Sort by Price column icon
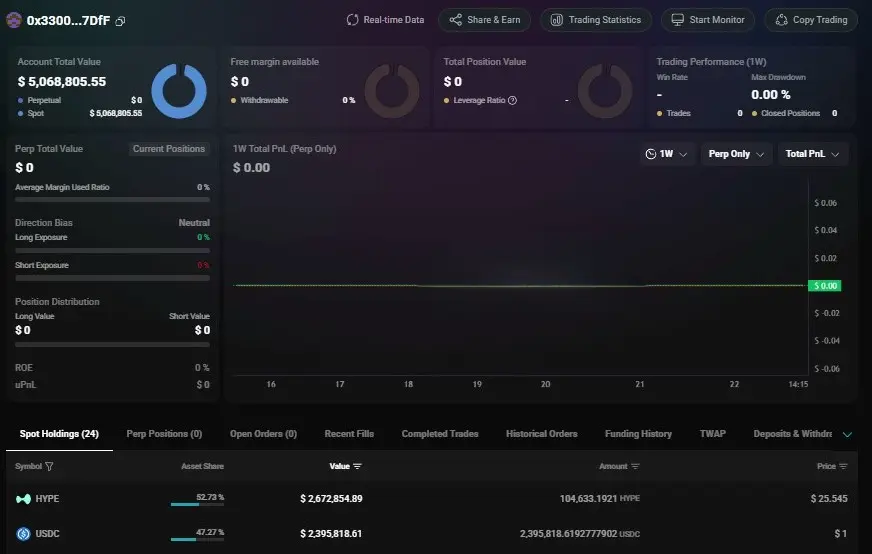This screenshot has height=554, width=872. point(843,466)
